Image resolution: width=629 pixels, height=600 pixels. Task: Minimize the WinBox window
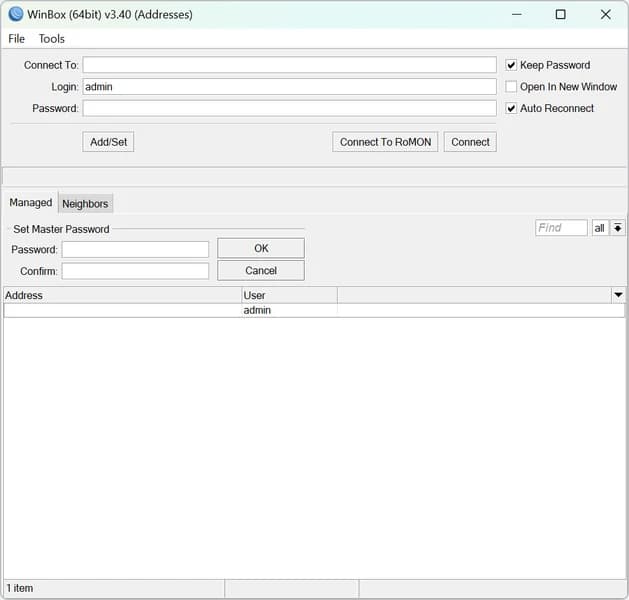[x=517, y=14]
